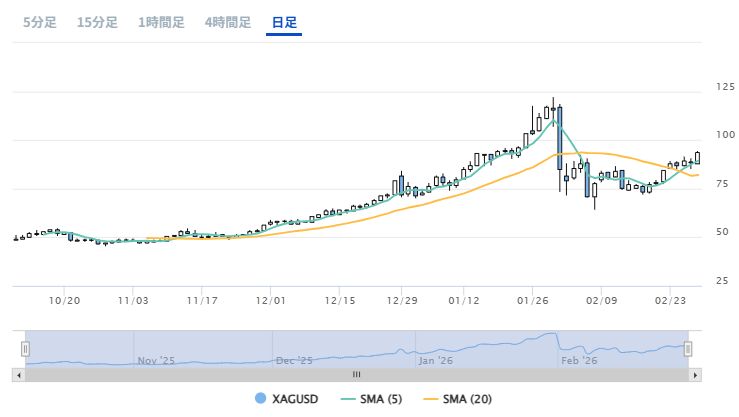Screen dimensions: 739x417
Task: Switch to the 15分足 timeframe tab
Action: [97, 22]
